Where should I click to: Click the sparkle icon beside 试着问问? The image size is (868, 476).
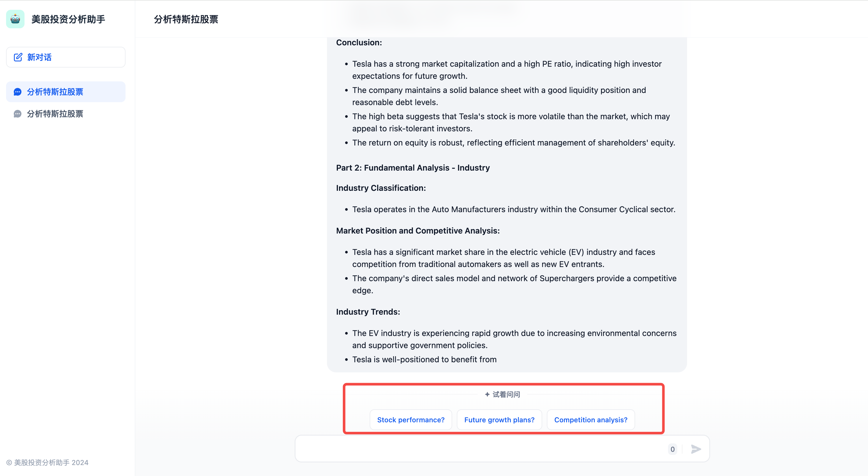point(487,394)
